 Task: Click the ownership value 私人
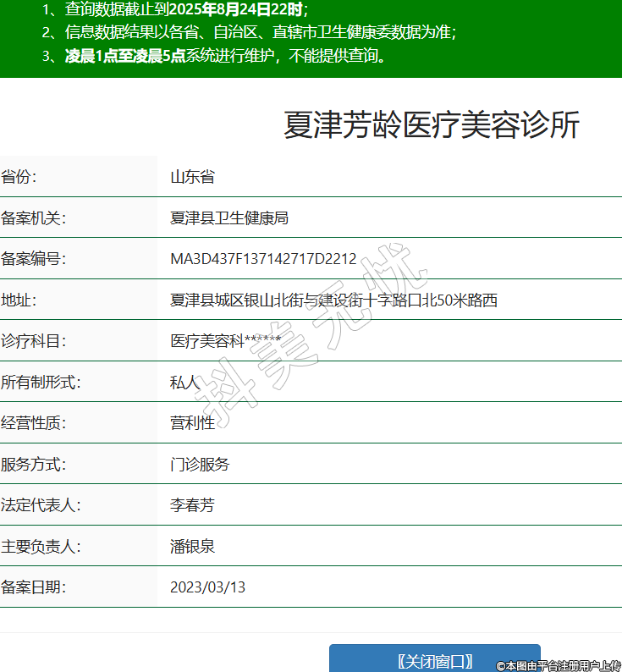(184, 383)
